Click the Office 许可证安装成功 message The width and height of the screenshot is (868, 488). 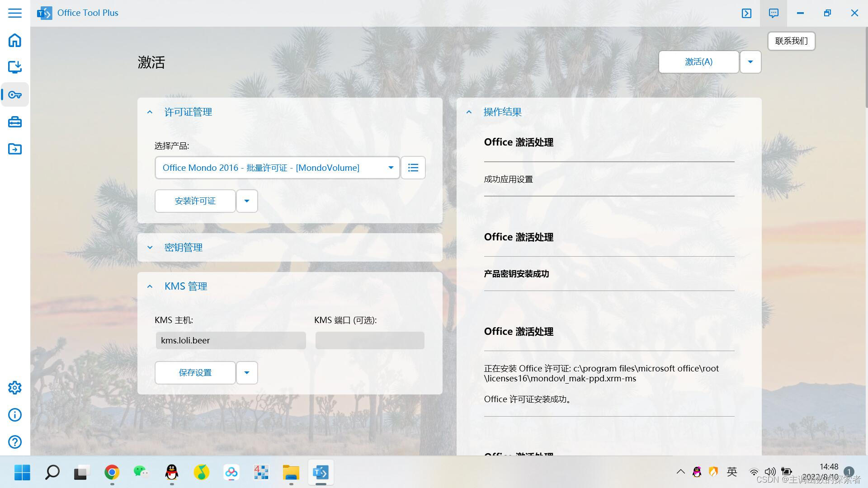point(528,399)
